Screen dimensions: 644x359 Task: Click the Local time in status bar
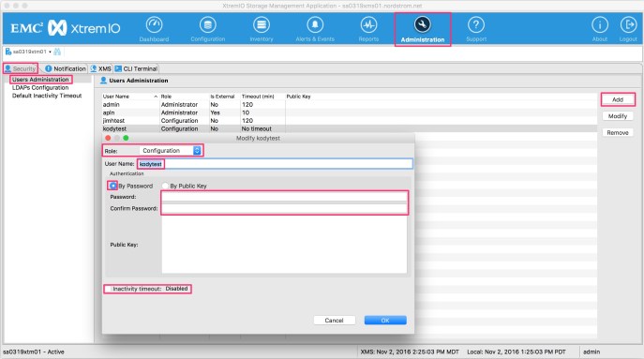tap(517, 352)
